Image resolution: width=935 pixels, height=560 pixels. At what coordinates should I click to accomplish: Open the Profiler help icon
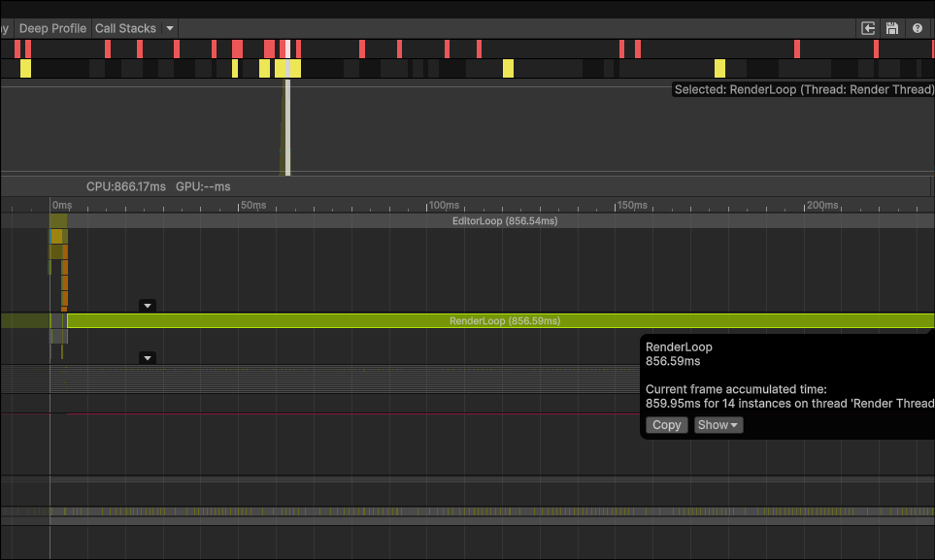pos(917,28)
